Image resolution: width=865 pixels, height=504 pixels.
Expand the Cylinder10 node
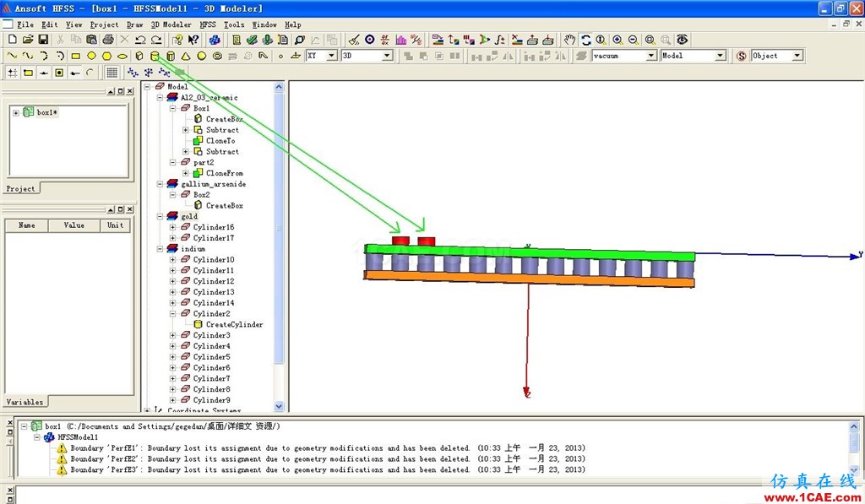pos(172,260)
